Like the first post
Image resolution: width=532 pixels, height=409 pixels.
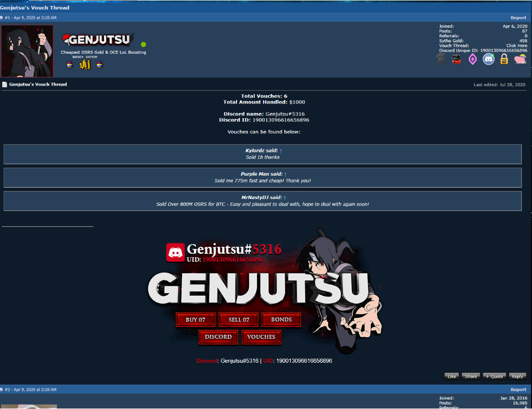point(451,377)
